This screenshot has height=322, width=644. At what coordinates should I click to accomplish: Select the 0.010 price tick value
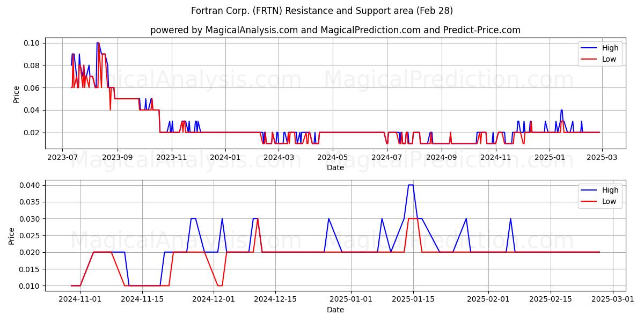pos(30,286)
